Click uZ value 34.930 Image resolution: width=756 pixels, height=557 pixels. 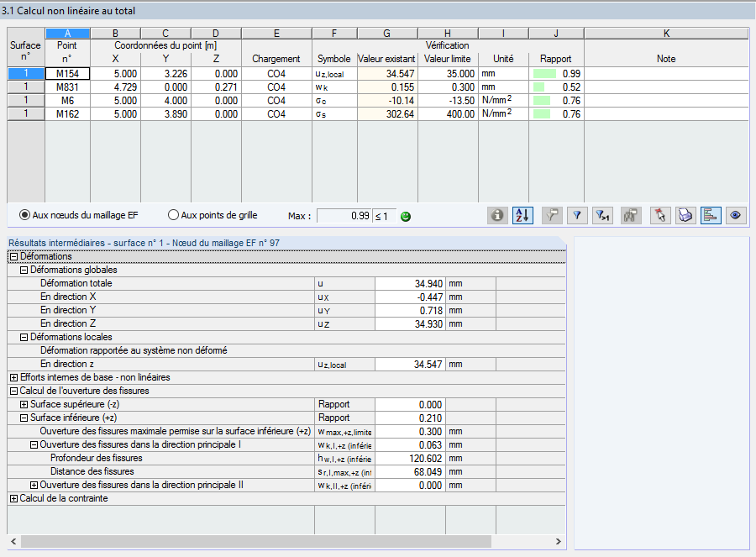[410, 324]
